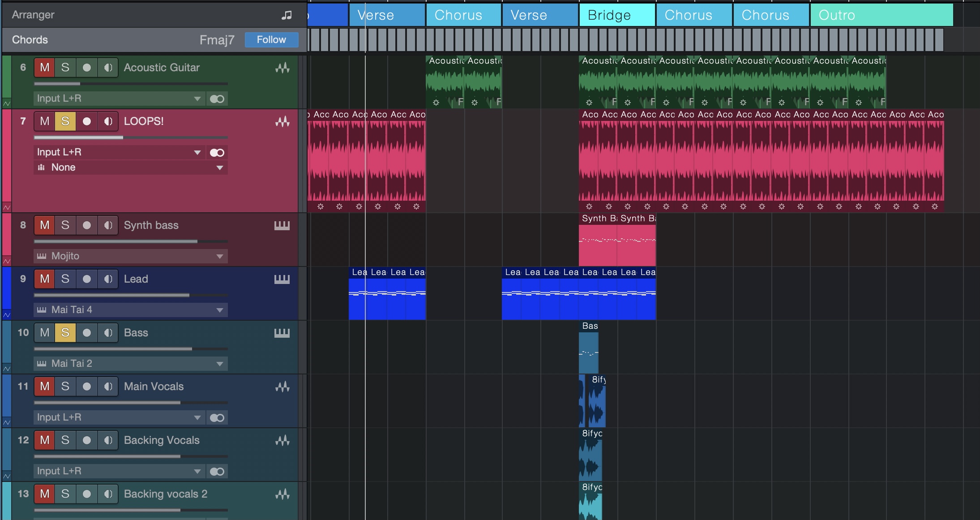Image resolution: width=980 pixels, height=520 pixels.
Task: Click the Arranger track note icon
Action: point(287,15)
